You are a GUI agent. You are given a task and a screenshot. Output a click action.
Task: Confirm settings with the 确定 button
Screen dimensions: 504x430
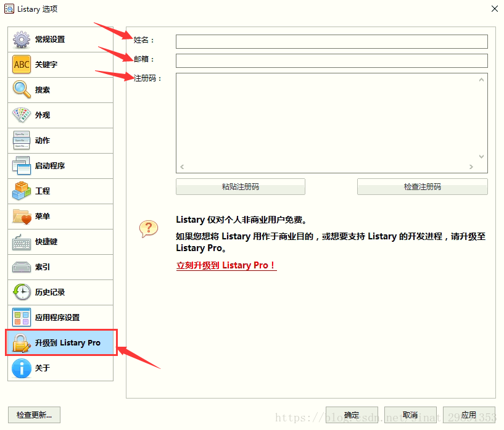coord(352,415)
